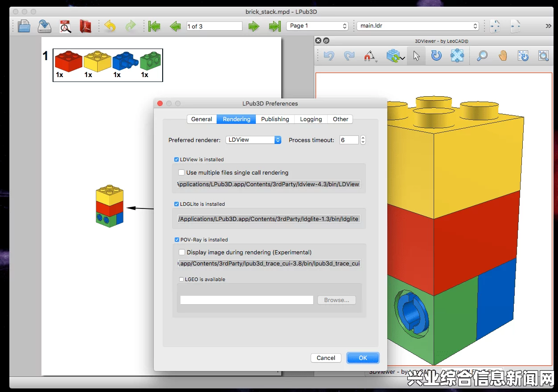Close the LPub3D Preferences dialog
Image resolution: width=558 pixels, height=392 pixels.
pos(160,103)
